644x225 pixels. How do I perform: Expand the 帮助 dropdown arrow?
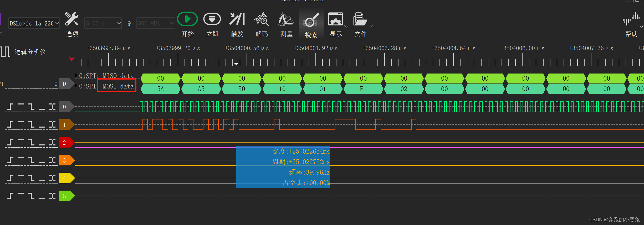642,27
